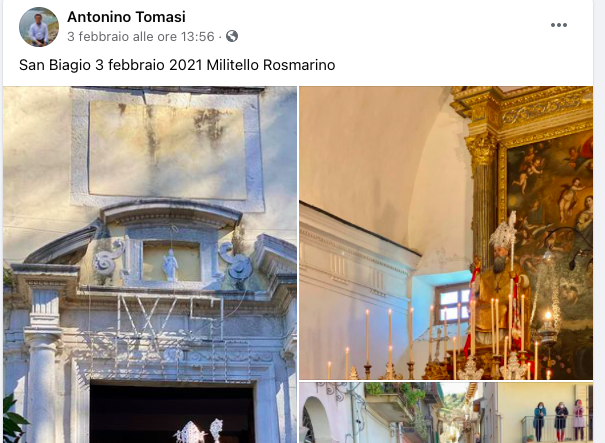Open the post options three-dot menu
Image resolution: width=605 pixels, height=443 pixels.
[558, 25]
